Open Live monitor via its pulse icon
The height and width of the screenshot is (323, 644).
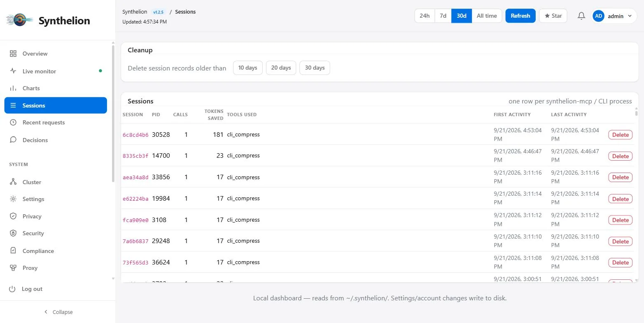click(13, 71)
